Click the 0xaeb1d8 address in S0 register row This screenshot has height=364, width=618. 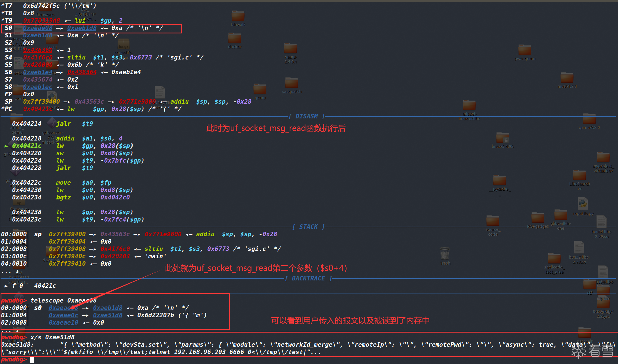click(x=82, y=28)
